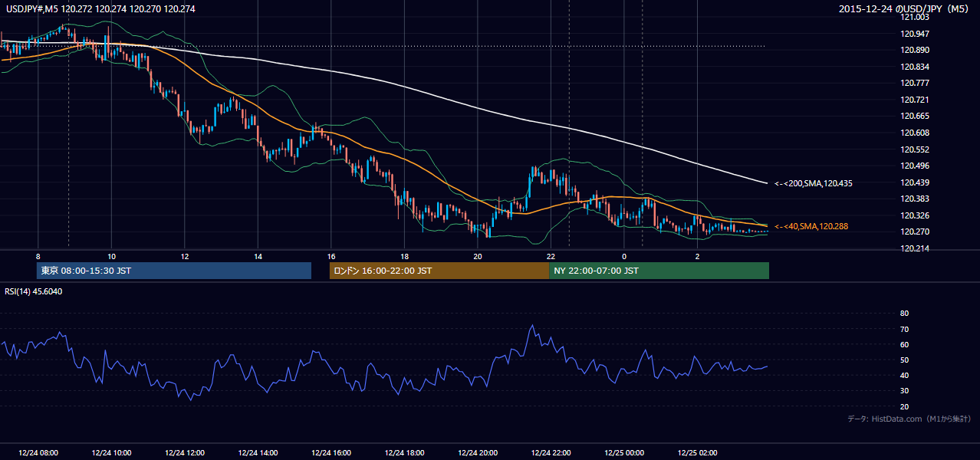Click the 12/24 18:00 time label
Viewport: 980px width, 460px height.
point(404,453)
